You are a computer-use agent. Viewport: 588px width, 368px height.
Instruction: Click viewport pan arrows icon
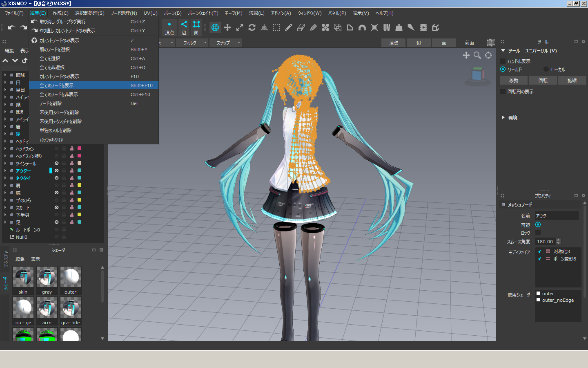point(466,55)
